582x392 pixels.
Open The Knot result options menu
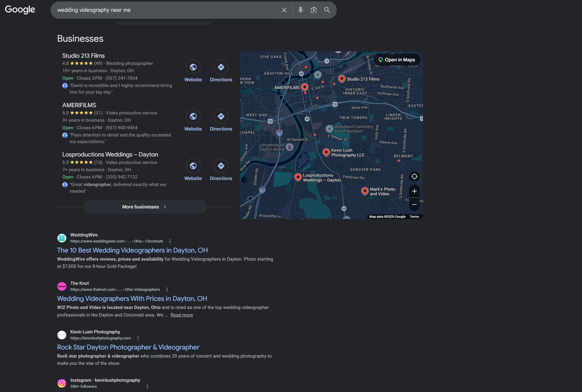(167, 290)
